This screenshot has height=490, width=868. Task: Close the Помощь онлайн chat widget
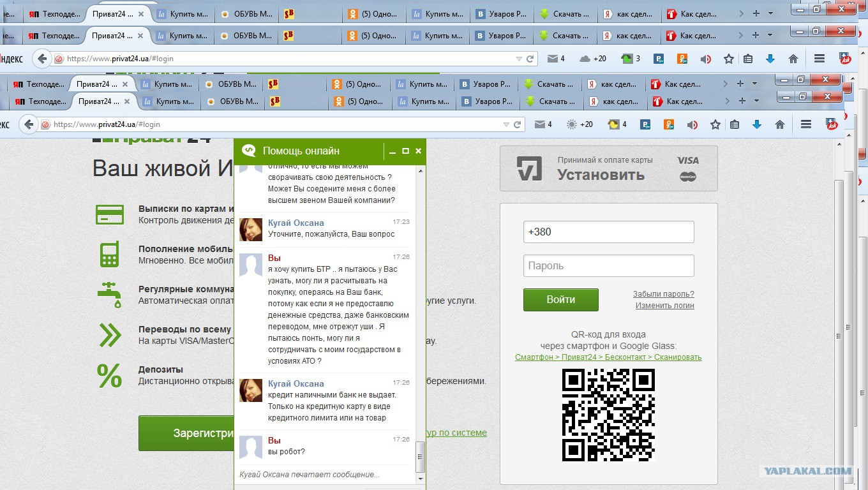coord(419,151)
